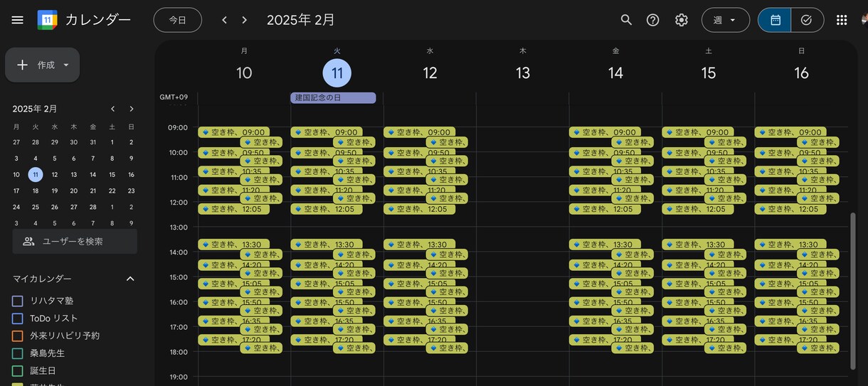Select Tuesday 11 day header
Image resolution: width=868 pixels, height=386 pixels.
(x=337, y=73)
